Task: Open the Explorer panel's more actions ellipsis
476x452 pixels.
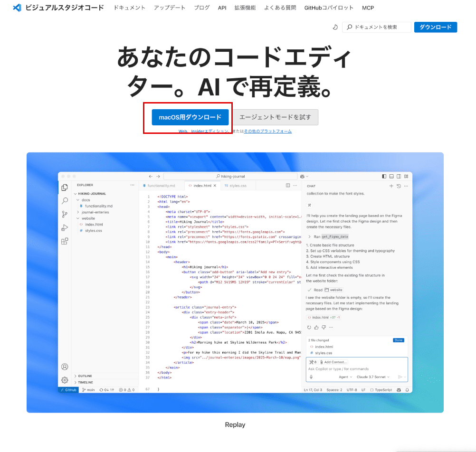Action: [133, 185]
